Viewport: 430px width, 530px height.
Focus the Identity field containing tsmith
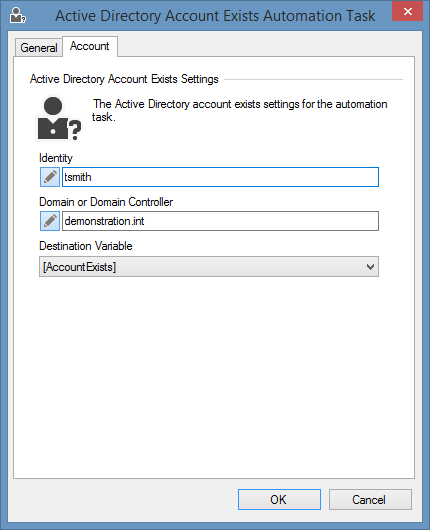[220, 177]
